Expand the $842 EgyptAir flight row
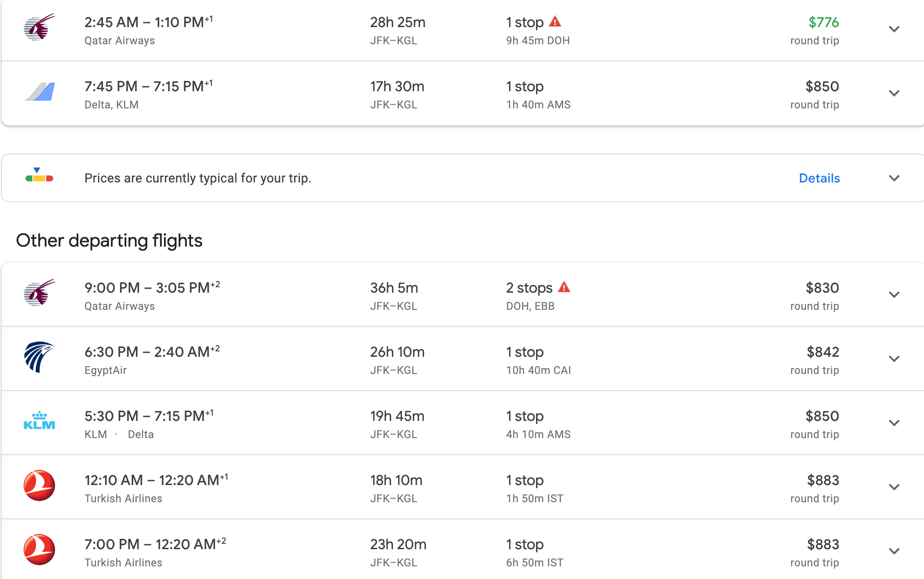This screenshot has height=579, width=924. click(x=894, y=359)
